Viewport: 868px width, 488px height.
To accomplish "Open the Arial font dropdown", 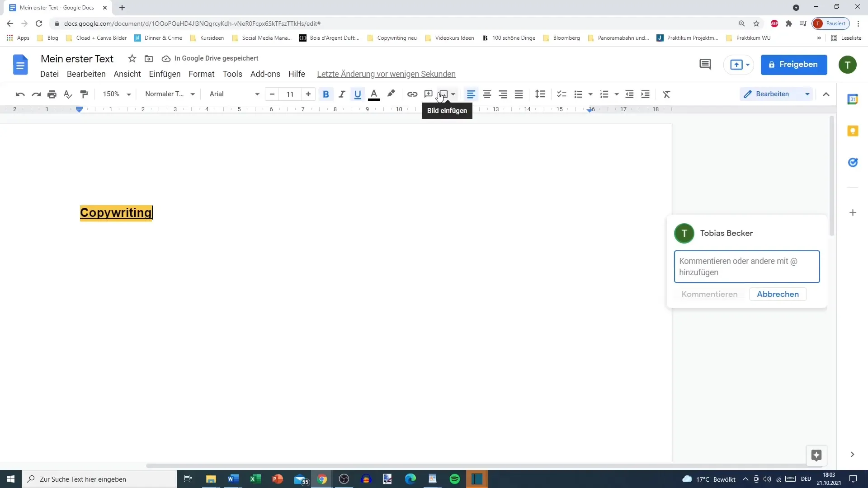I will tap(234, 94).
